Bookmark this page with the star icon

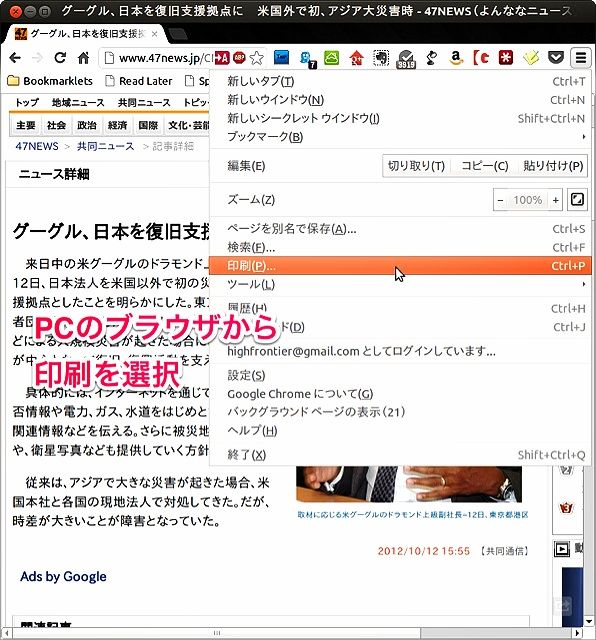point(256,58)
